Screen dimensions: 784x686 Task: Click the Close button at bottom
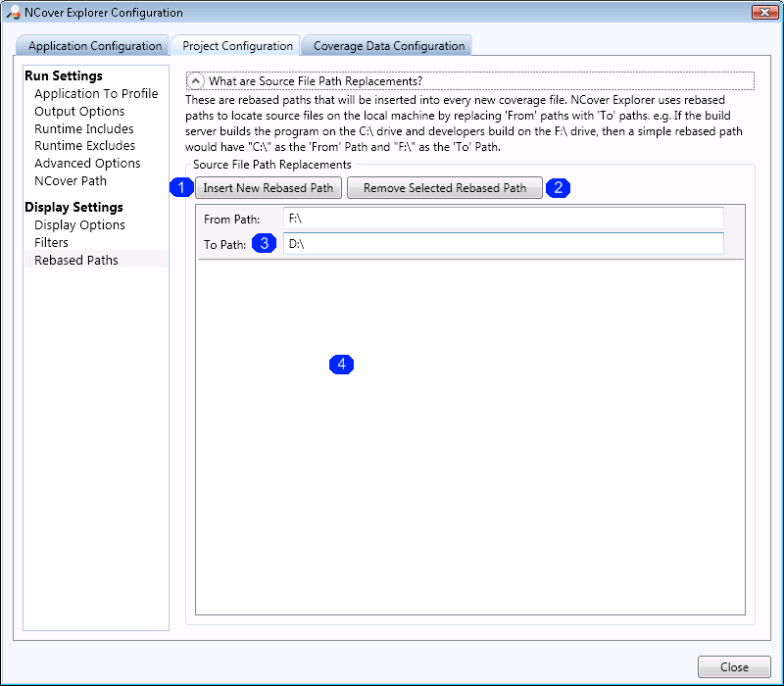point(734,667)
